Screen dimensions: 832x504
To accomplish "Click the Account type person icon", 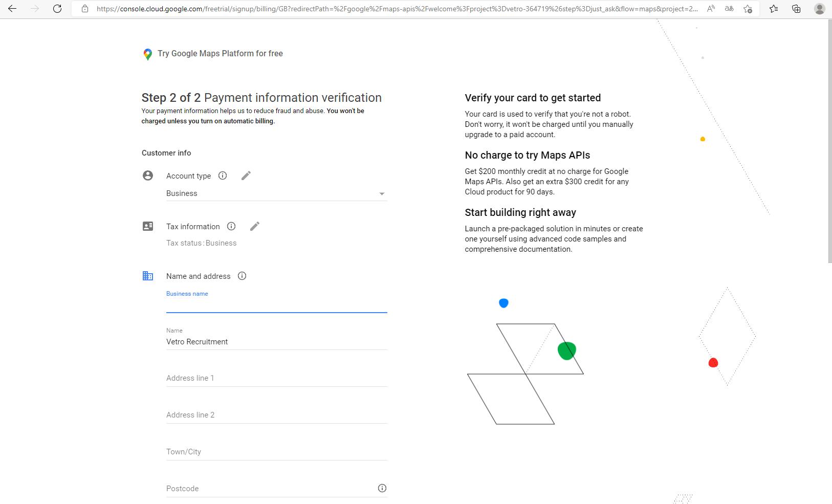I will 148,176.
